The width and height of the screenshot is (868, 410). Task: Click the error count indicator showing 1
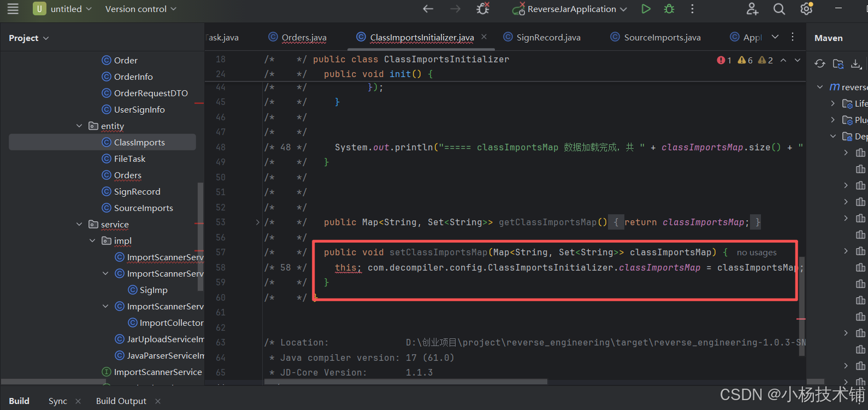[x=724, y=60]
